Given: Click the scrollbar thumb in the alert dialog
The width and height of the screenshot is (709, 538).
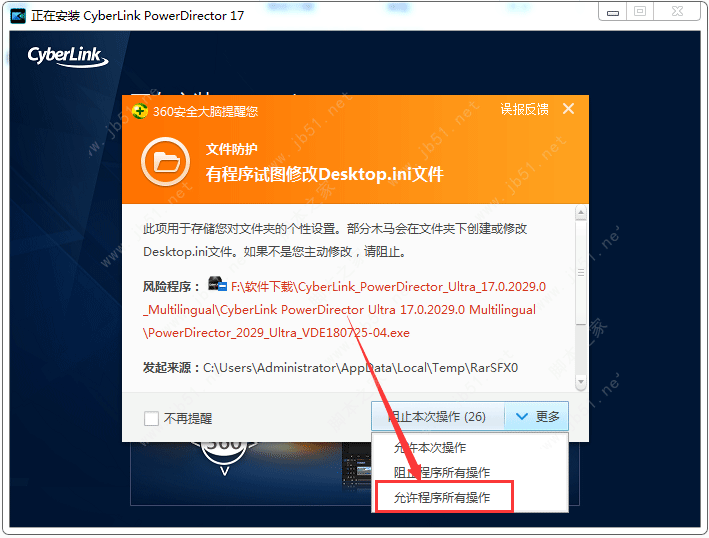Looking at the screenshot, I should click(x=581, y=272).
